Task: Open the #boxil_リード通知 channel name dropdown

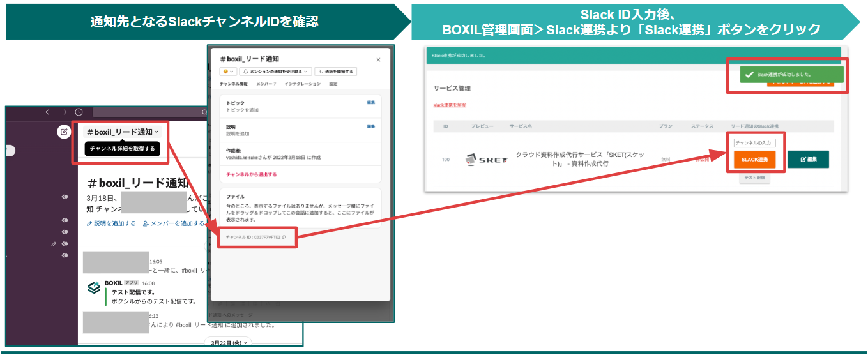Action: 123,132
